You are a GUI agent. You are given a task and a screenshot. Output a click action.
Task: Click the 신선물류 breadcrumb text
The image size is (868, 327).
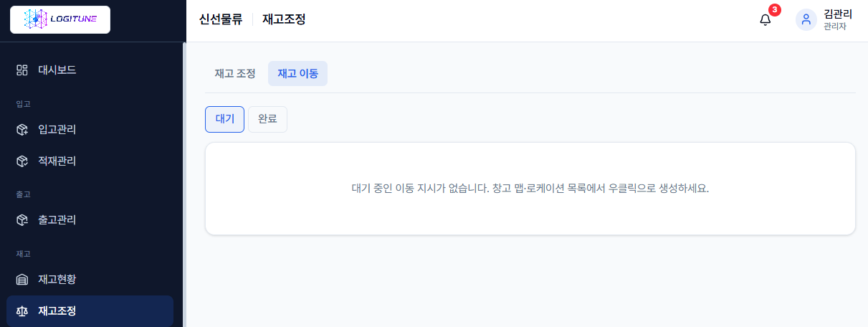[221, 20]
